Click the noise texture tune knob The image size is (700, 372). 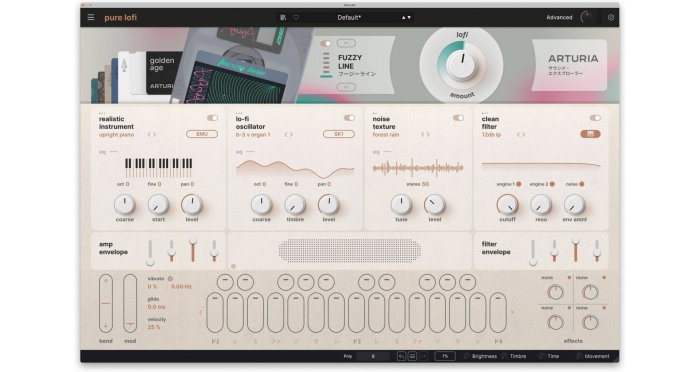(401, 205)
